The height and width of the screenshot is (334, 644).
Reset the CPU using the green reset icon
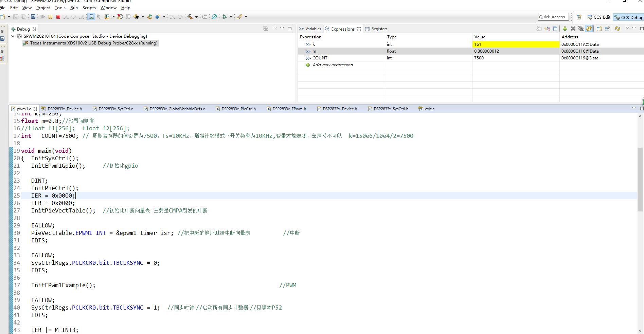coord(150,16)
